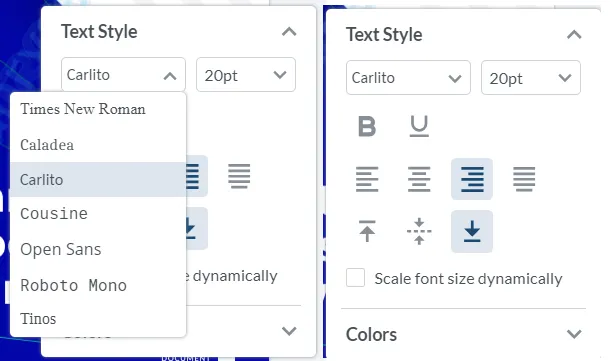Screen dimensions: 612x361
Task: Select right text alignment in right panel
Action: [472, 179]
